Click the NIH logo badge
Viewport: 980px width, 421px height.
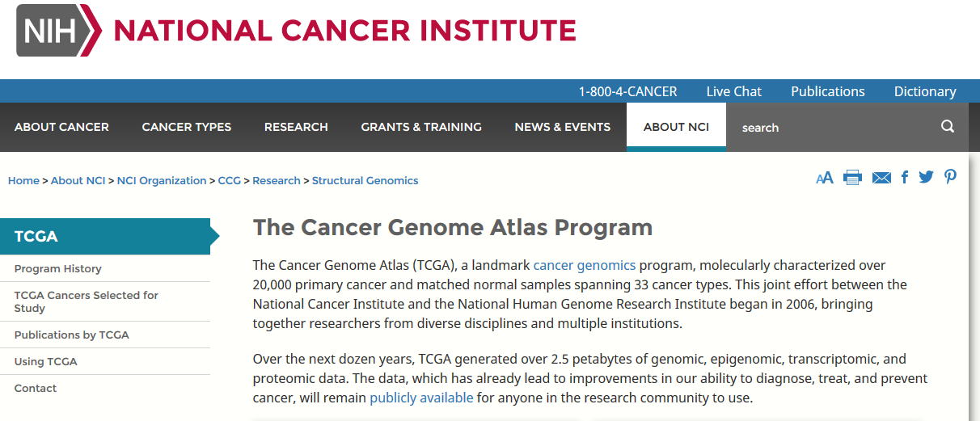(x=59, y=31)
